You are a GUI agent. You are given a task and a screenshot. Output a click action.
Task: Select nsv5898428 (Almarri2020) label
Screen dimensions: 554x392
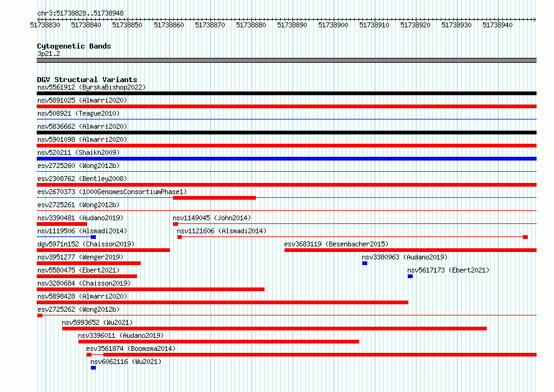82,296
